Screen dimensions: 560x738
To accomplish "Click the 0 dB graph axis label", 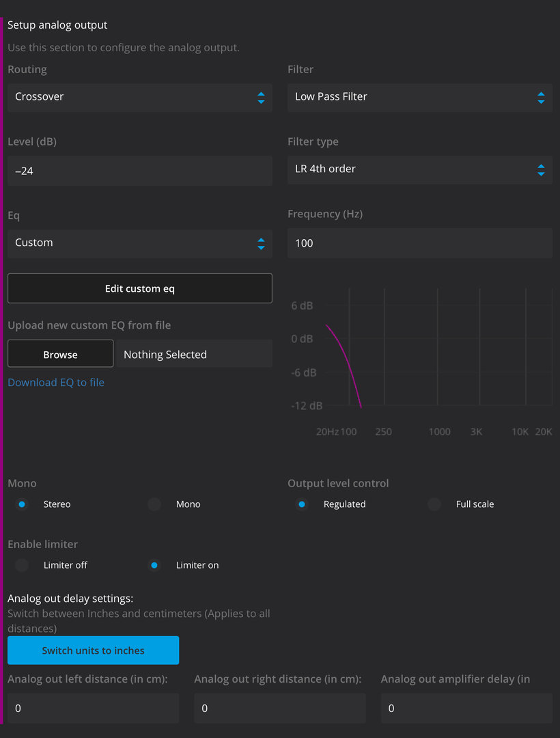I will click(302, 339).
